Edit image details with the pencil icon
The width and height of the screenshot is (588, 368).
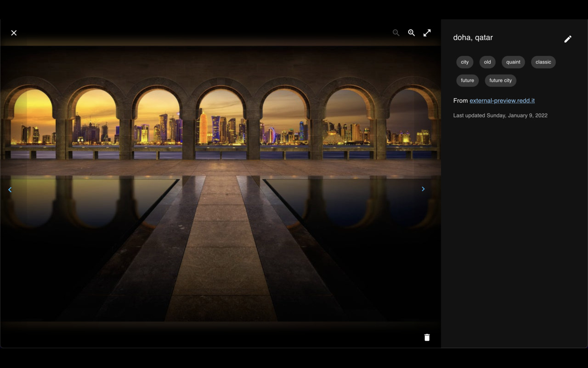click(568, 39)
